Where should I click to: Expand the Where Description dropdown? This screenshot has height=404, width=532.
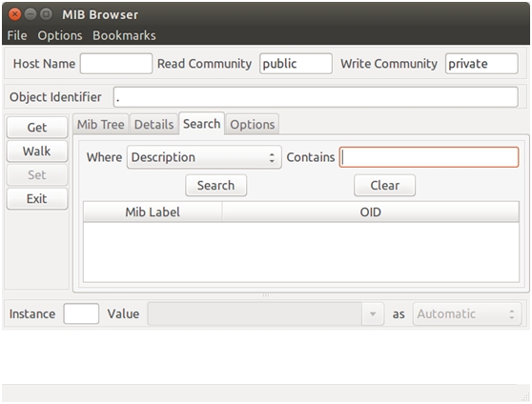pyautogui.click(x=204, y=157)
